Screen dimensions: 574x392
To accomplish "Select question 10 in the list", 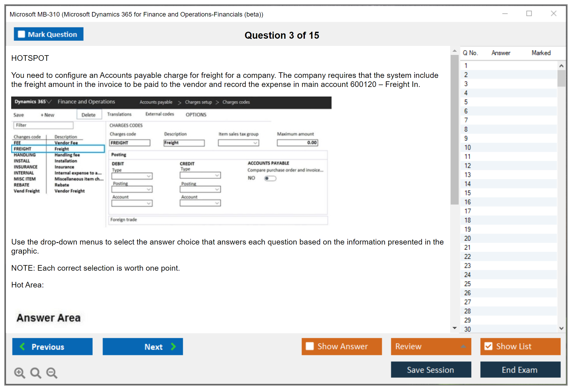I will tap(467, 147).
